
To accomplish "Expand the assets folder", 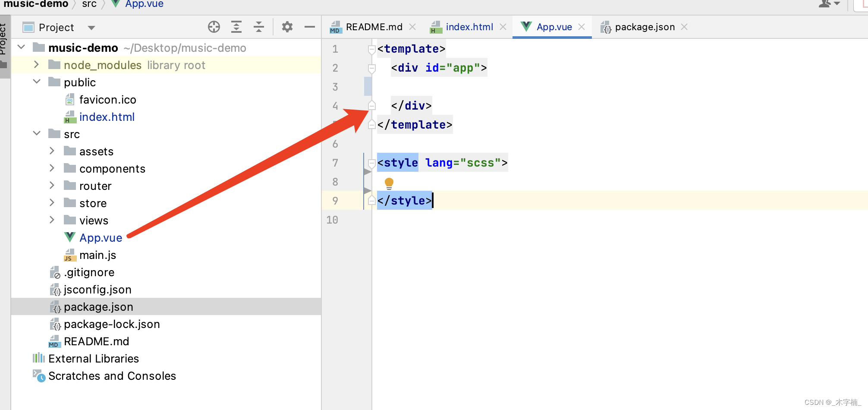I will (52, 151).
